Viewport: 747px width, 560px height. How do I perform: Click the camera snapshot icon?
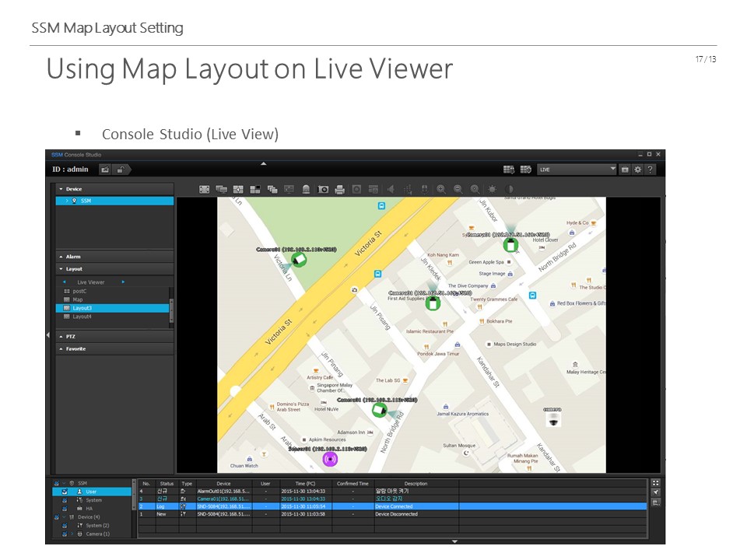coord(323,190)
